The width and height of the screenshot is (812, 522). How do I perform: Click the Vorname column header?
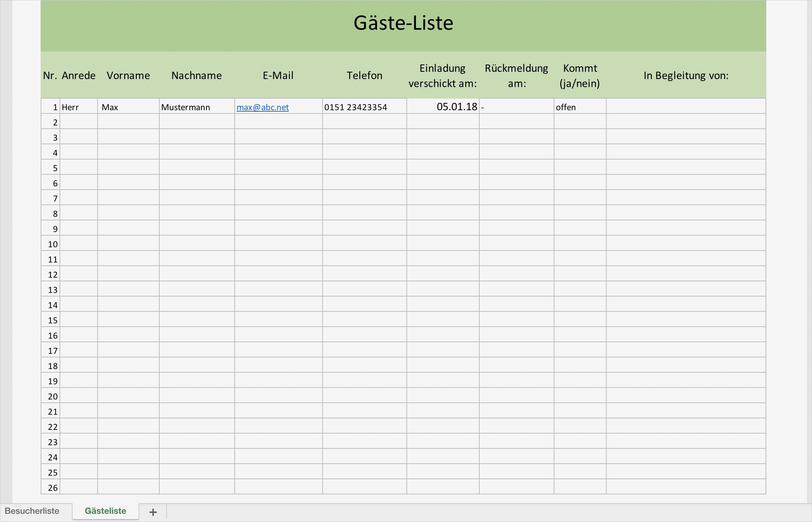point(128,75)
